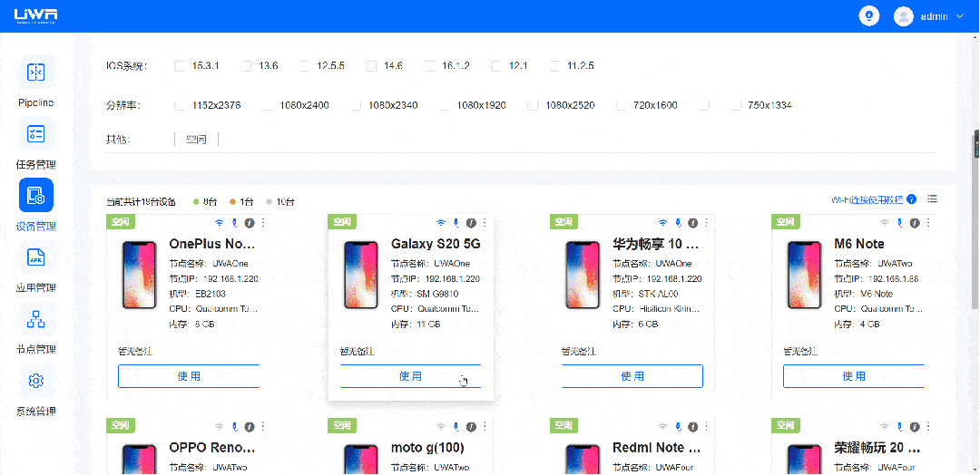Click Wi-Fi icon on M6 Note card
The height and width of the screenshot is (475, 980).
[x=885, y=222]
